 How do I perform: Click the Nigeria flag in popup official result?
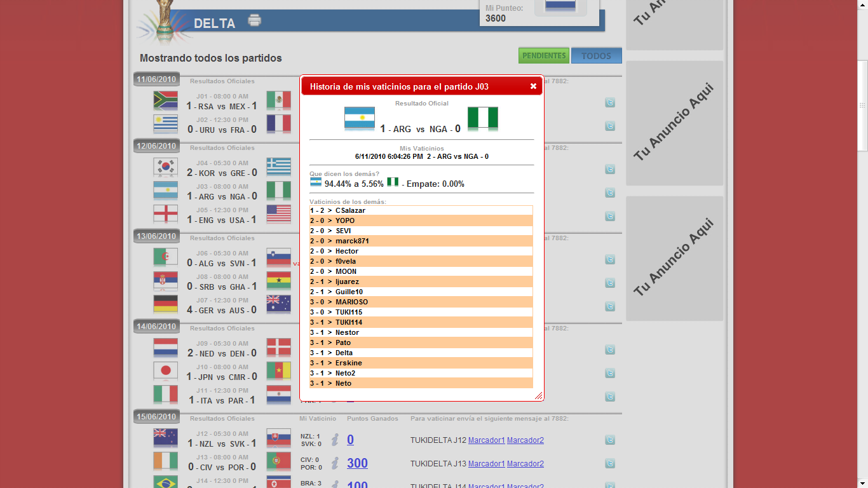coord(483,118)
